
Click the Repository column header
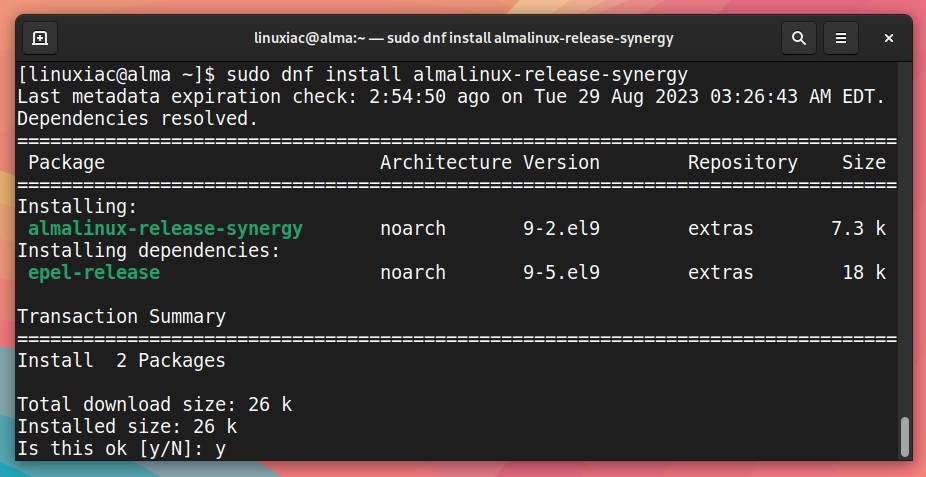click(742, 162)
